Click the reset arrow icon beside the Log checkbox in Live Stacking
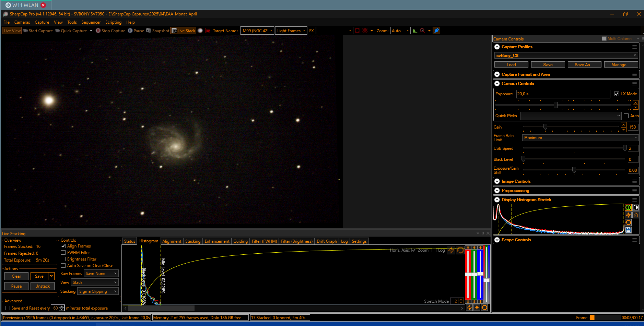 [460, 250]
